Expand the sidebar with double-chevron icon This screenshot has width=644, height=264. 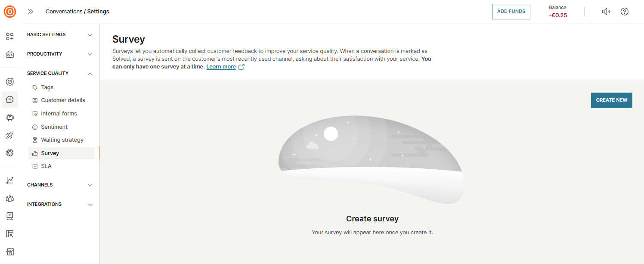tap(31, 12)
